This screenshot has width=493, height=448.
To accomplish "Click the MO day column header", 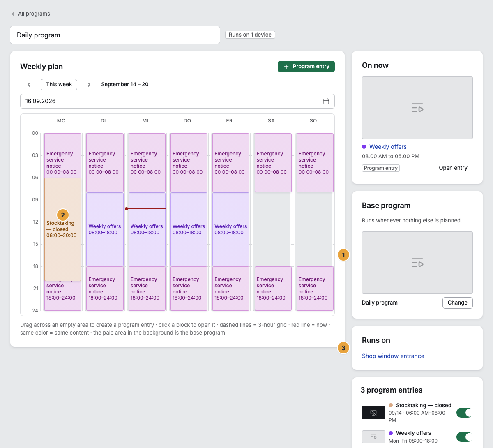I will [x=61, y=121].
